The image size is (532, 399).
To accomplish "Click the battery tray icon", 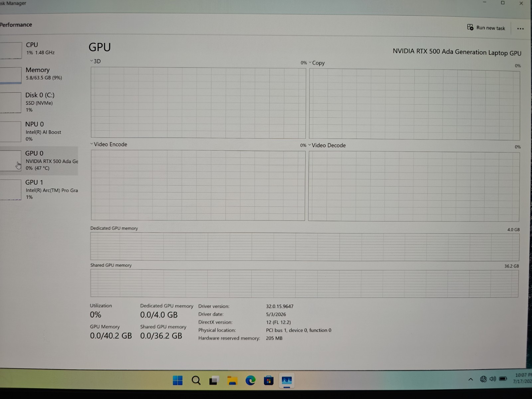I will coord(503,379).
